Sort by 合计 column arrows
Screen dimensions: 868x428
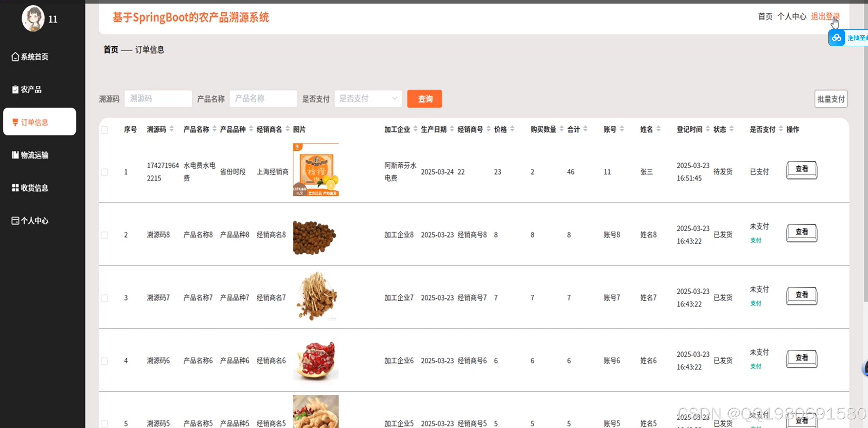pyautogui.click(x=585, y=129)
